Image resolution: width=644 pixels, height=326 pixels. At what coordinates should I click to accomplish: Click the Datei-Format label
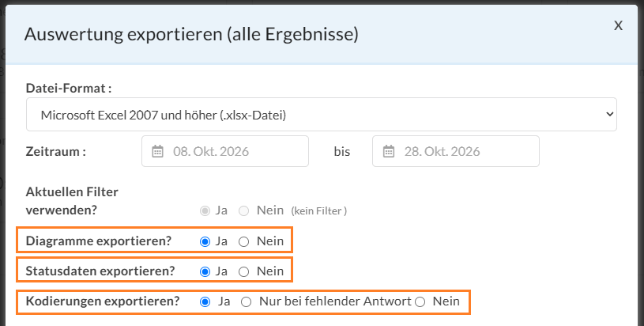[69, 88]
